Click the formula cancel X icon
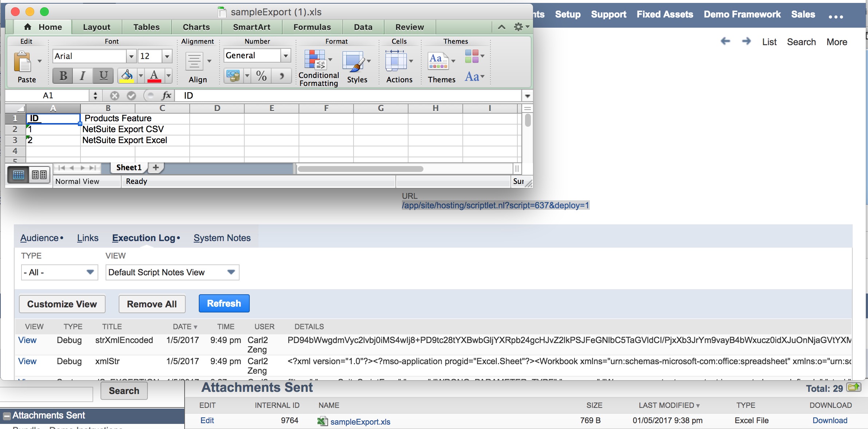Screen dimensions: 868x429 115,95
